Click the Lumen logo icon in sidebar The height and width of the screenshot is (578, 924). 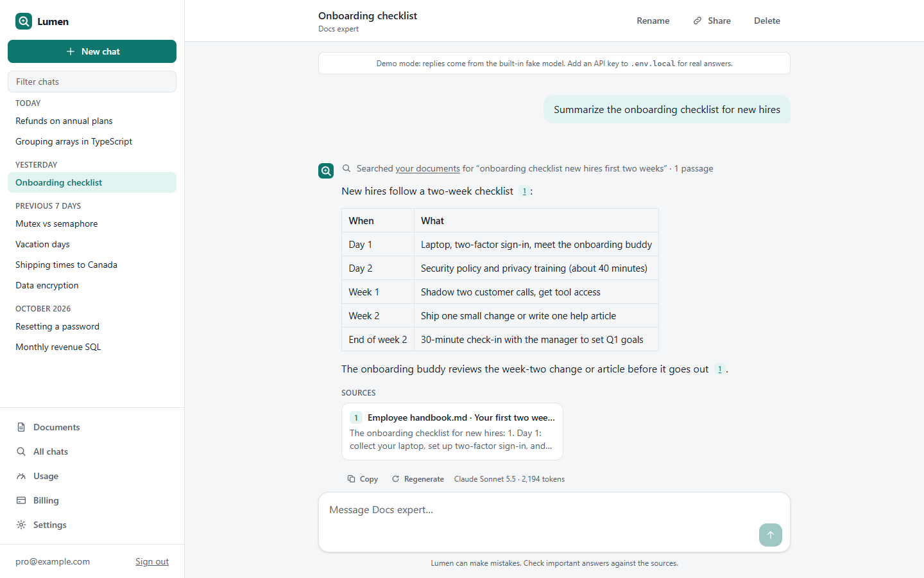coord(24,21)
